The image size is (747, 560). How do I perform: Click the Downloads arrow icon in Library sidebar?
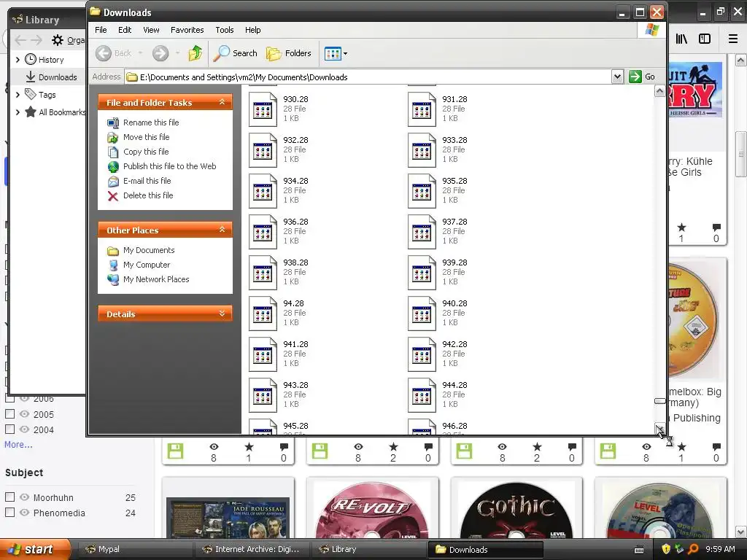31,77
